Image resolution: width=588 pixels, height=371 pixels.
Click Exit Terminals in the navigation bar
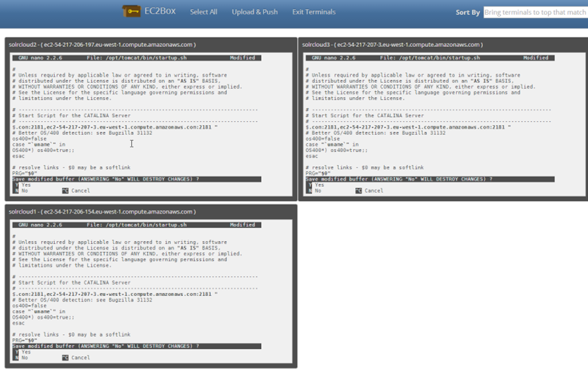click(314, 12)
